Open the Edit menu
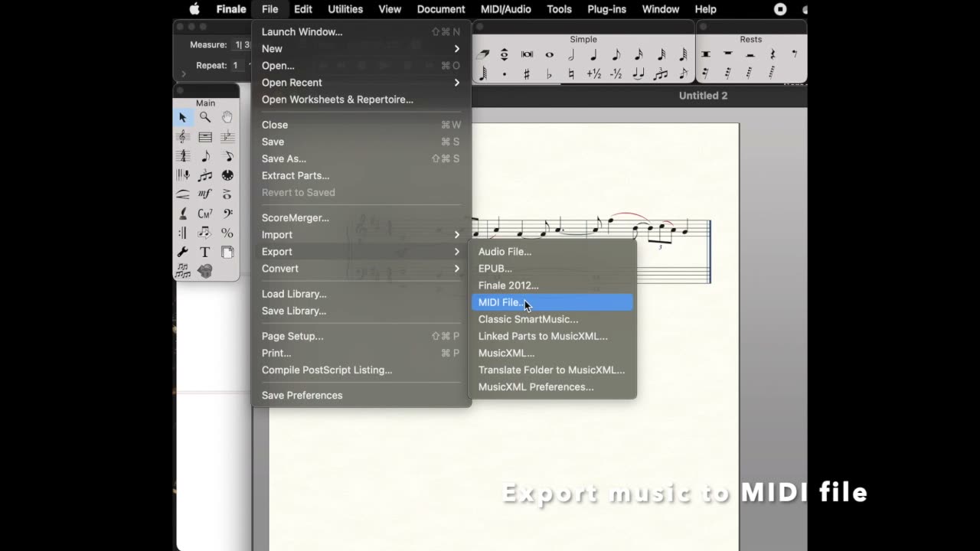 click(303, 9)
